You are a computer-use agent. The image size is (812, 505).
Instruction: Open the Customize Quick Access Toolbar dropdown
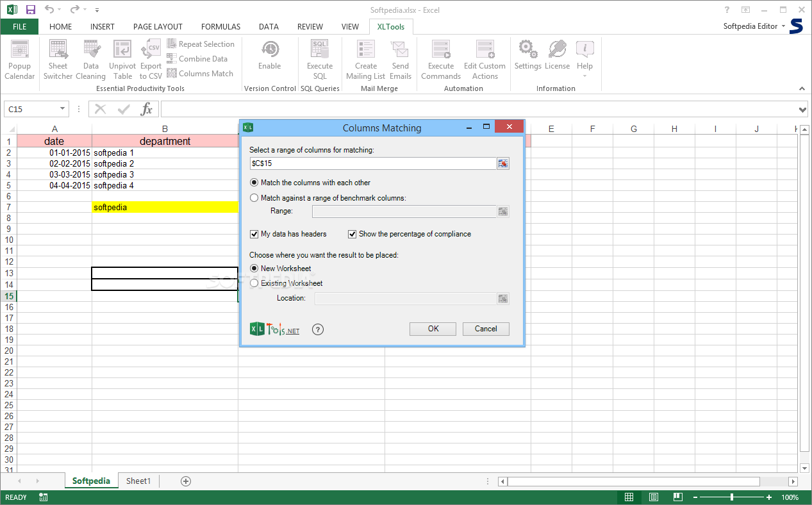97,10
